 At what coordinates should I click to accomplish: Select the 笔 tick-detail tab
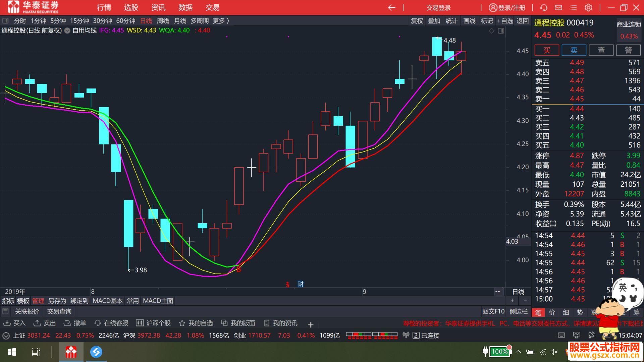tap(538, 312)
